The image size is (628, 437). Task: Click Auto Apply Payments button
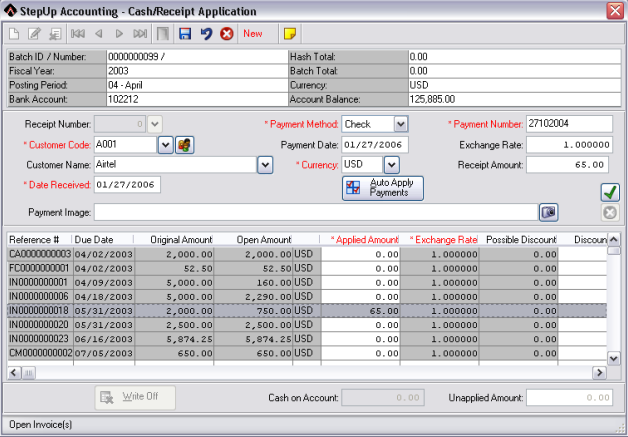[x=383, y=188]
